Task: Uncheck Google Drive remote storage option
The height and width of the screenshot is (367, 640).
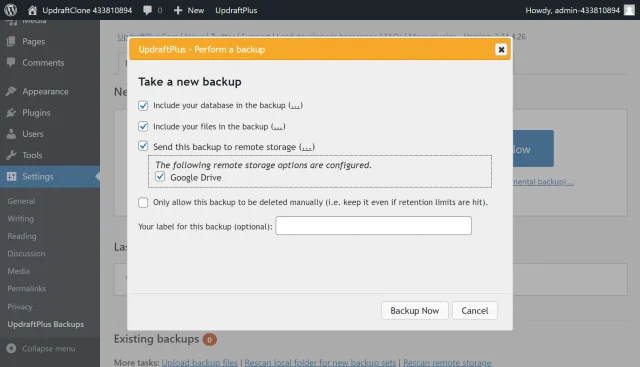Action: coord(160,177)
